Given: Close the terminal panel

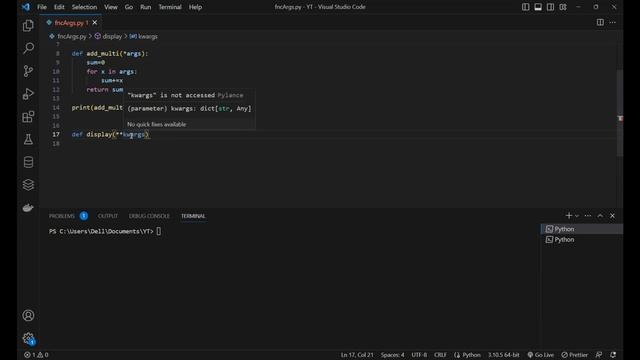Looking at the screenshot, I should click(x=612, y=216).
